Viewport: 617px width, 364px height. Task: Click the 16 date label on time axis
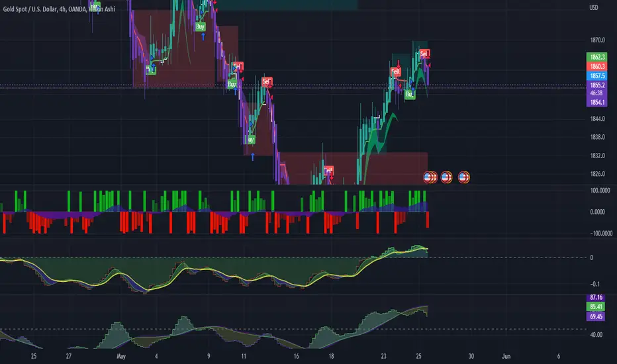pyautogui.click(x=297, y=356)
